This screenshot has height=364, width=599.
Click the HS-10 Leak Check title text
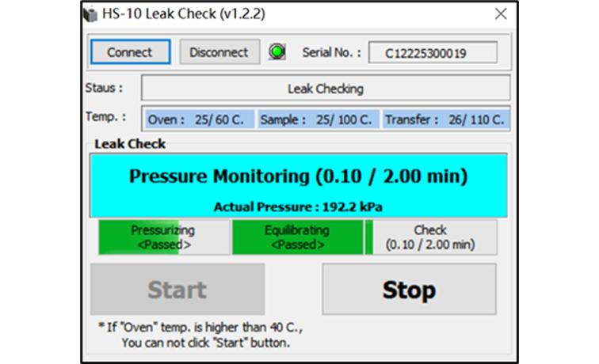click(184, 14)
